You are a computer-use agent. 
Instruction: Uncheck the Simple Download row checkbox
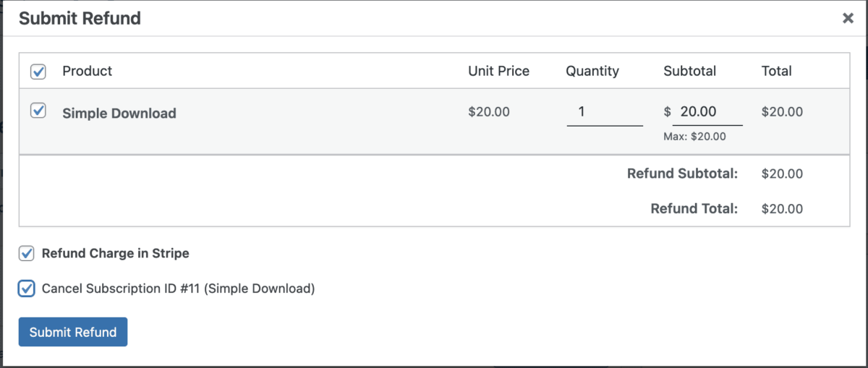point(38,111)
